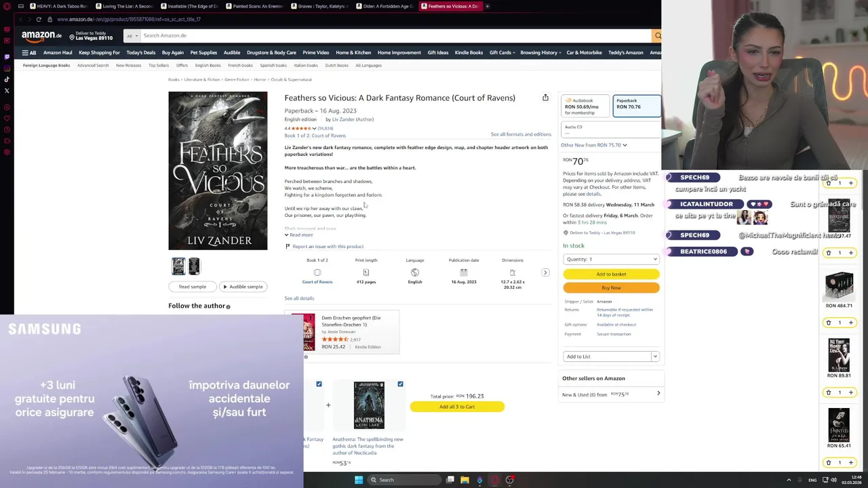Viewport: 868px width, 488px height.
Task: Open English Books in the sub navigation
Action: pyautogui.click(x=208, y=65)
